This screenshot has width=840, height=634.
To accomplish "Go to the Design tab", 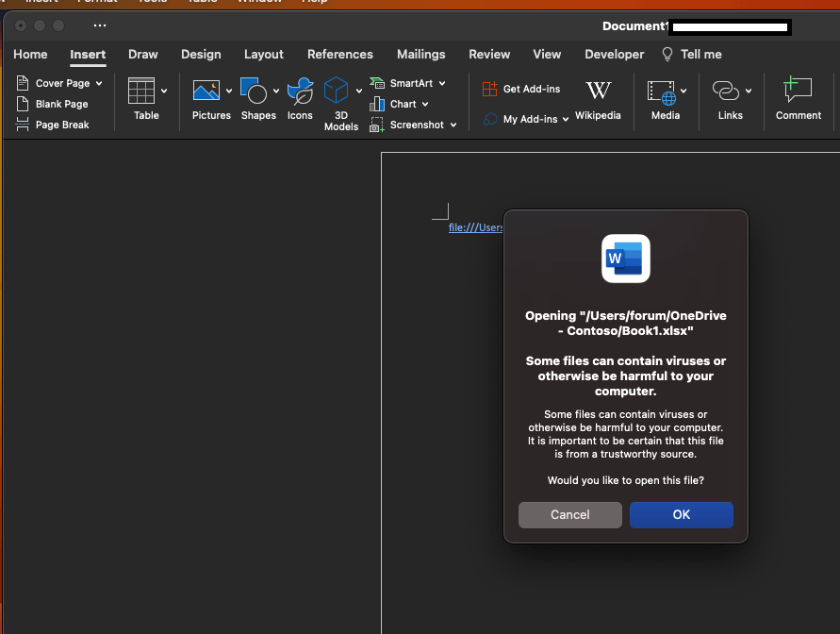I will coord(201,54).
